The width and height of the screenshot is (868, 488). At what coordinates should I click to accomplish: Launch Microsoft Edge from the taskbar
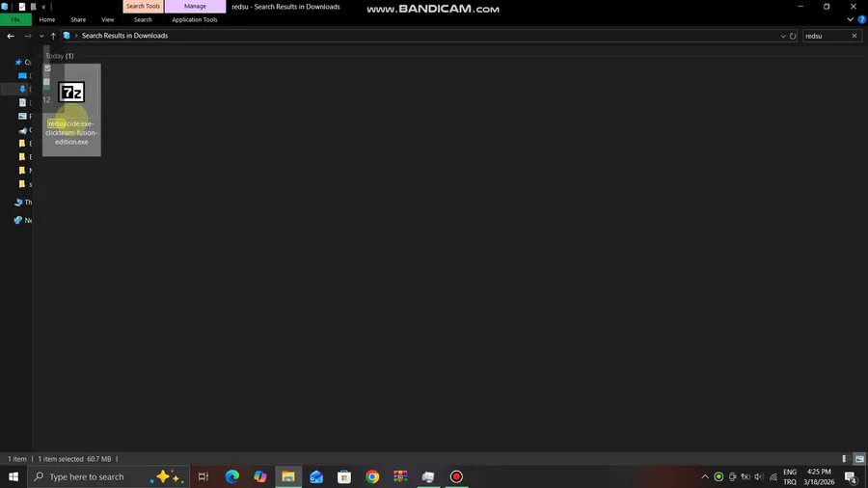(231, 476)
